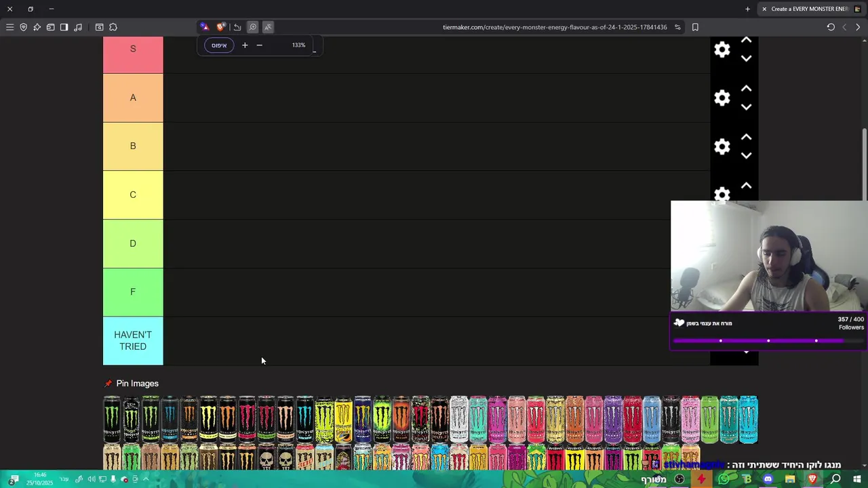Viewport: 868px width, 488px height.
Task: Toggle the browser sidebar panel icon
Action: point(64,27)
